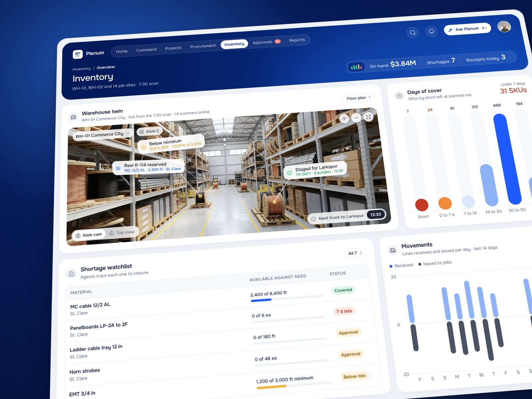Image resolution: width=532 pixels, height=399 pixels.
Task: Switch to Aisle cam view
Action: pos(89,235)
